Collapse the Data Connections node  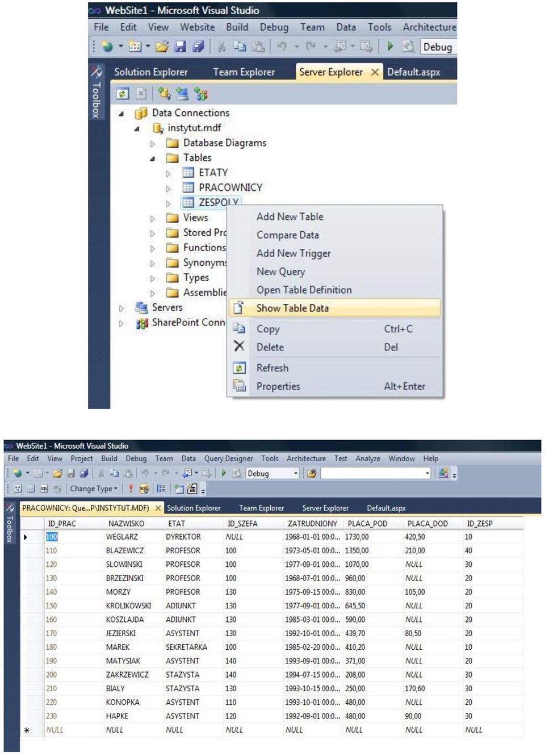(121, 114)
